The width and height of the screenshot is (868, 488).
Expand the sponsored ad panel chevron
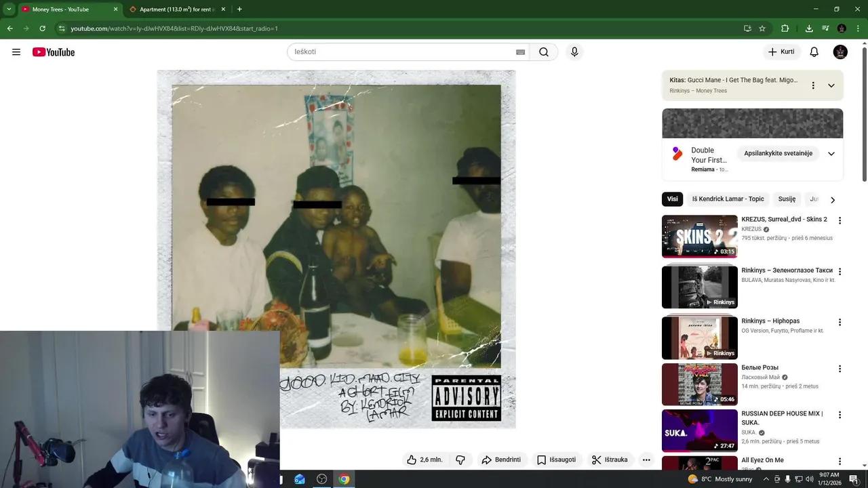831,153
